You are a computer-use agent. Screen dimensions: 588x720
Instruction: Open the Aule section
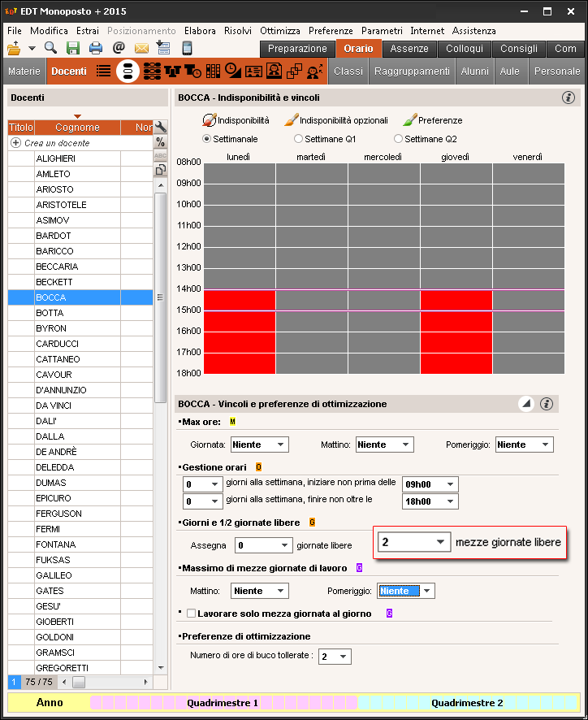(509, 72)
